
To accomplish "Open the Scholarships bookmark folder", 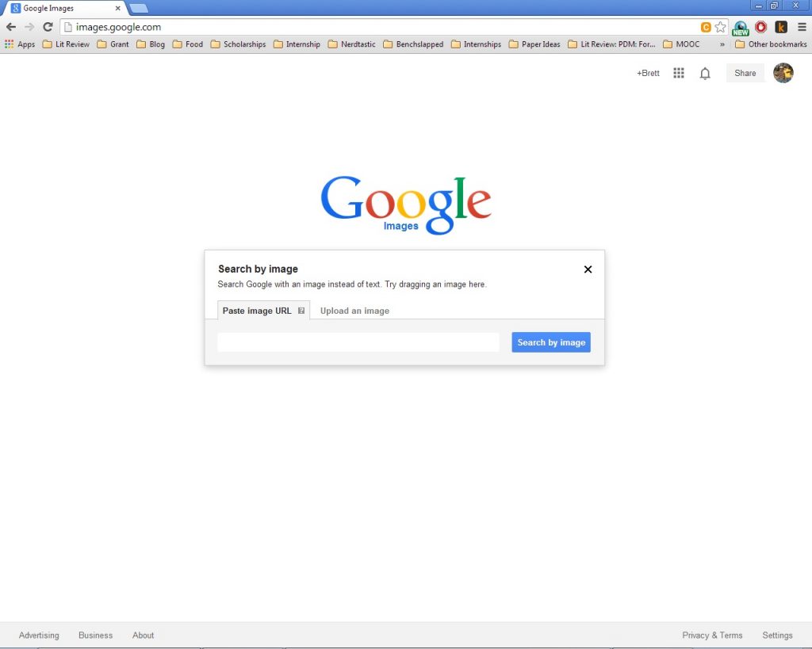I will click(238, 44).
